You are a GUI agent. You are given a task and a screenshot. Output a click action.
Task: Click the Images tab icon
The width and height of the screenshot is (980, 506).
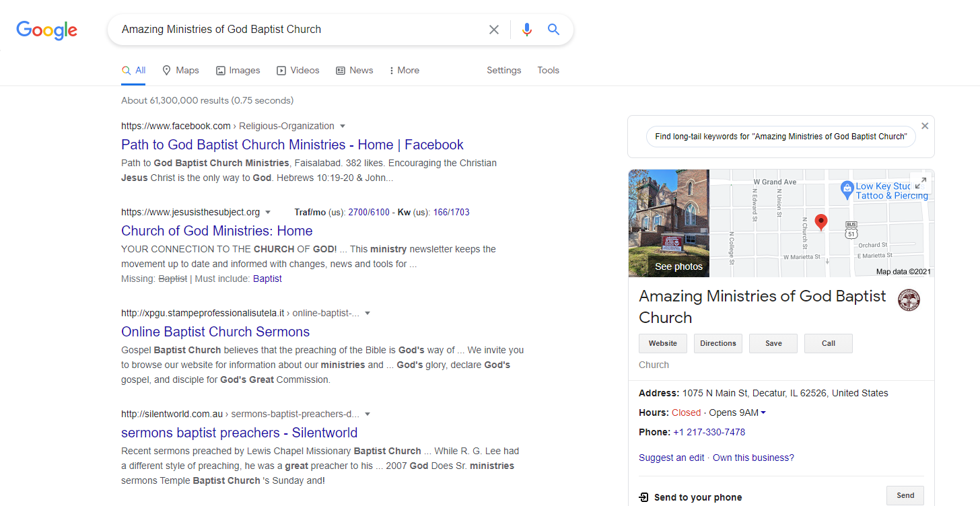pyautogui.click(x=220, y=70)
